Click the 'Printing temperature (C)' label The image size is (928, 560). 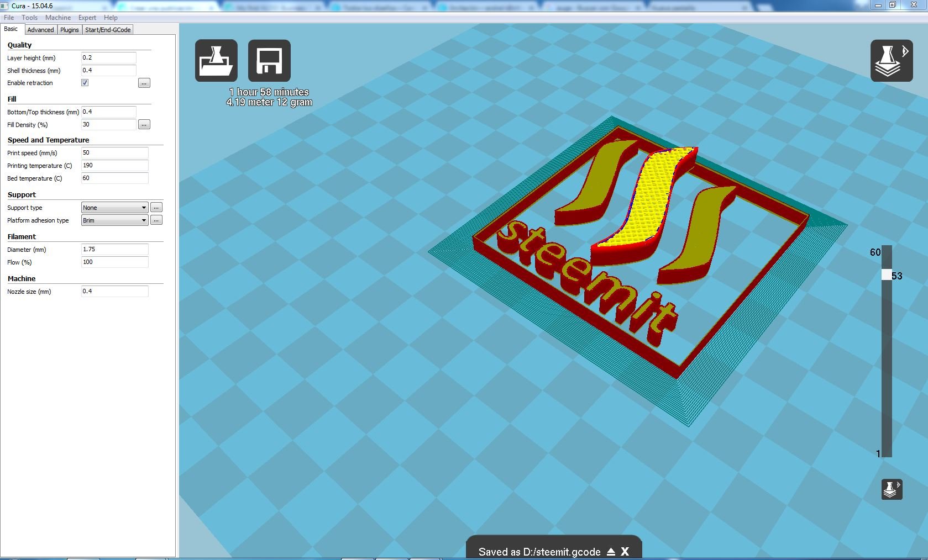click(40, 166)
